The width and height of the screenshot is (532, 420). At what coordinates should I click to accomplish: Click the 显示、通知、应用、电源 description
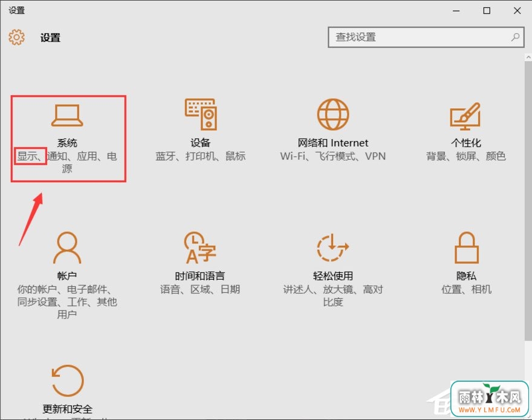[x=67, y=162]
